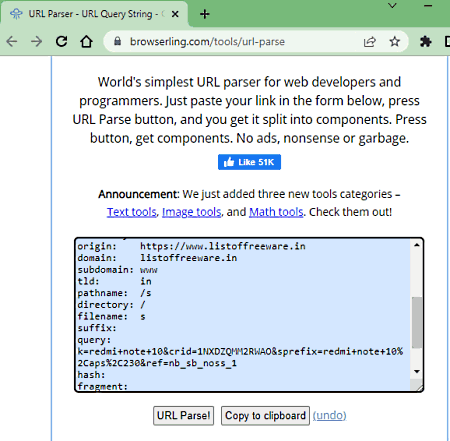
Task: Click the 'fragment:' line in results
Action: pyautogui.click(x=103, y=386)
